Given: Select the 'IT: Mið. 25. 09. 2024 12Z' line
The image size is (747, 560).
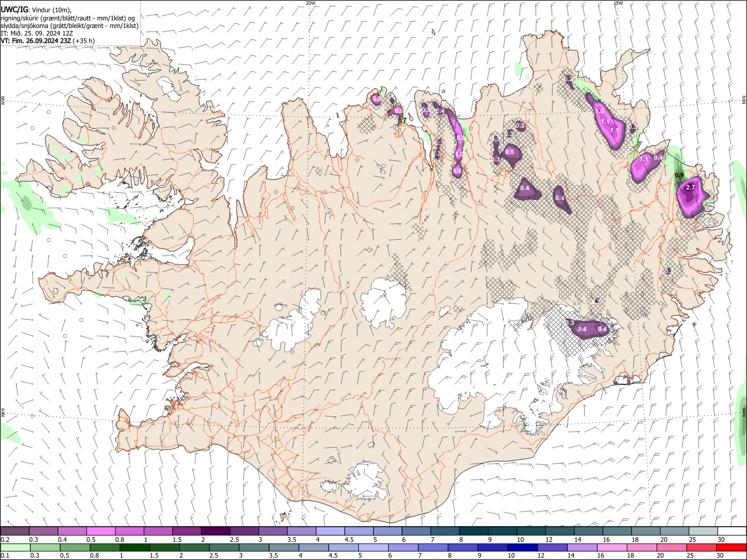Looking at the screenshot, I should point(37,33).
